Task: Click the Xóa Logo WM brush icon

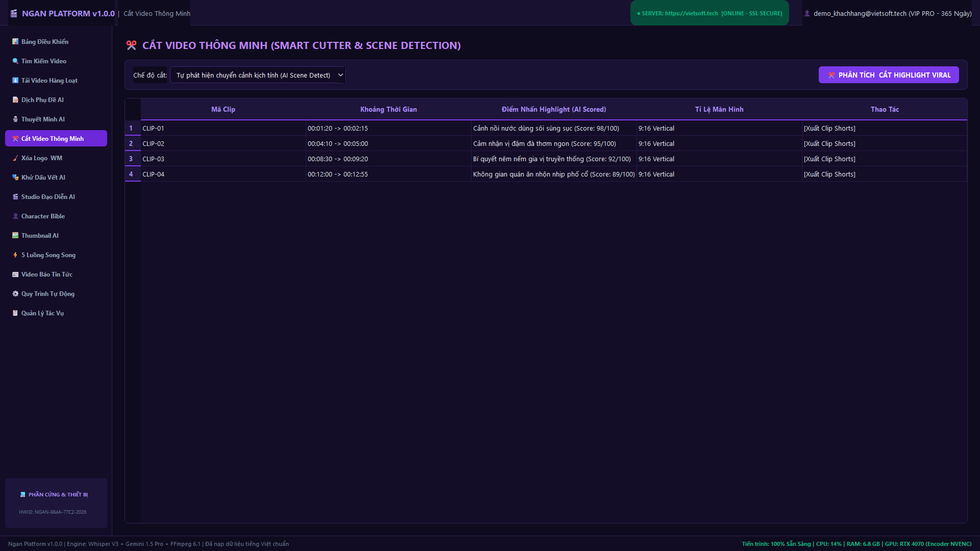Action: pyautogui.click(x=15, y=158)
